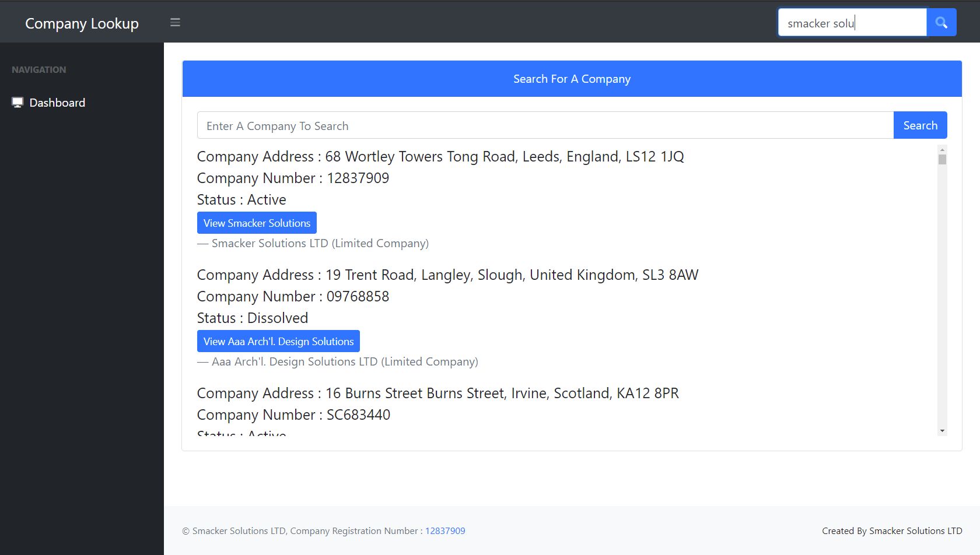Collapse the sidebar using the menu icon
The width and height of the screenshot is (980, 555).
[175, 22]
